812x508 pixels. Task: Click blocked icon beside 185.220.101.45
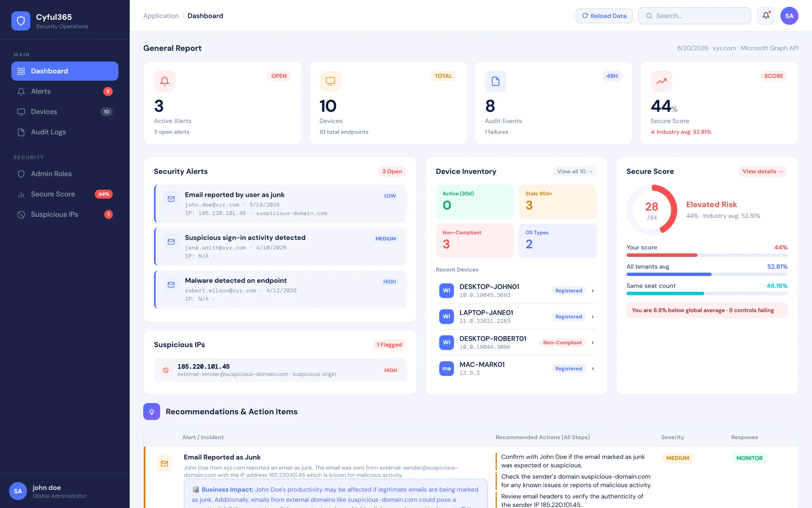(166, 370)
